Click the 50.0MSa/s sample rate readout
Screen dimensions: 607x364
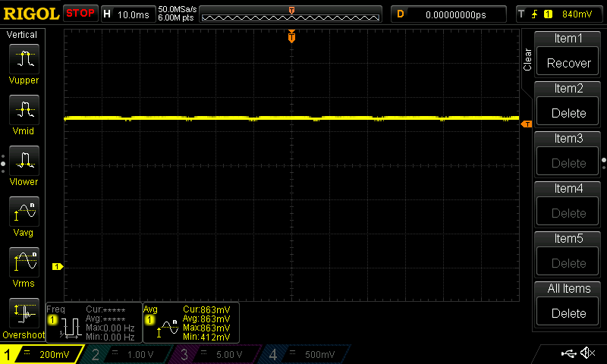pos(178,9)
